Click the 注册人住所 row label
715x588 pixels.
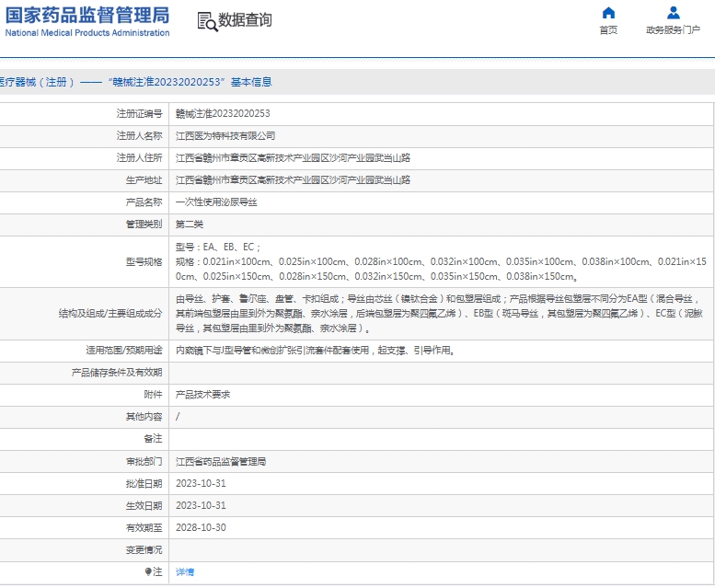(x=139, y=157)
